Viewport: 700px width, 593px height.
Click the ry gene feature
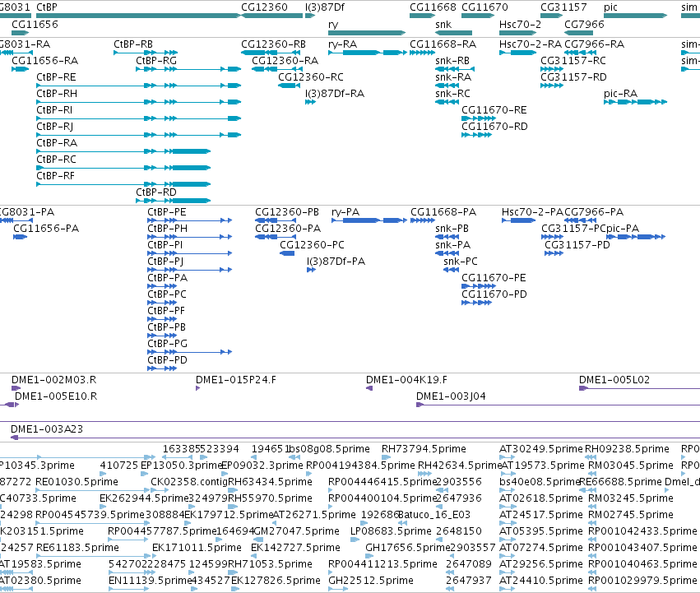(x=367, y=33)
